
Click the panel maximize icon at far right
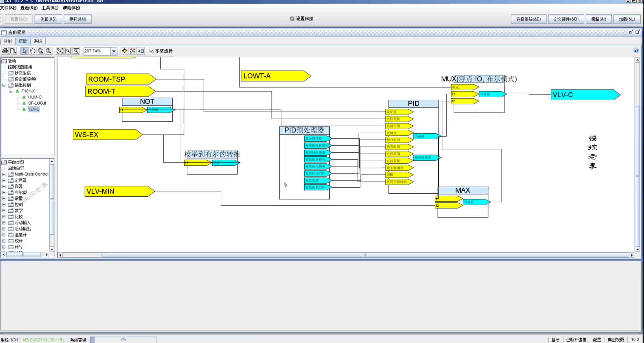(x=637, y=32)
